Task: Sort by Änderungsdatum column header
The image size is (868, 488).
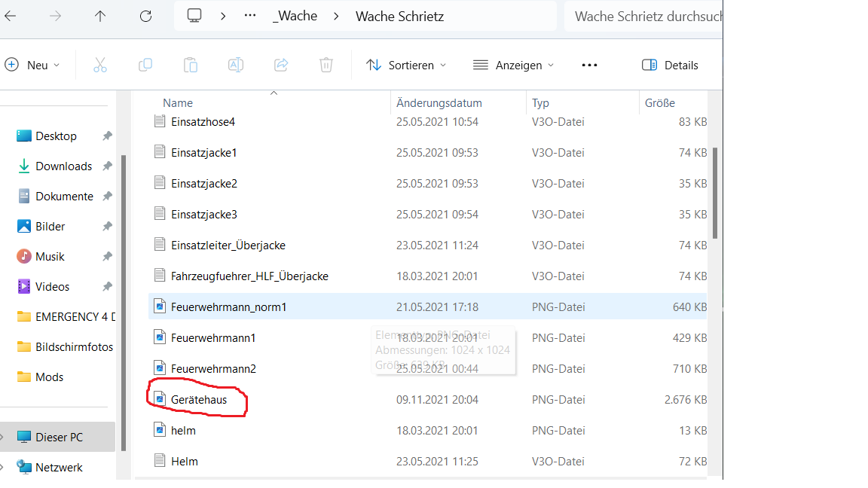Action: [x=439, y=103]
